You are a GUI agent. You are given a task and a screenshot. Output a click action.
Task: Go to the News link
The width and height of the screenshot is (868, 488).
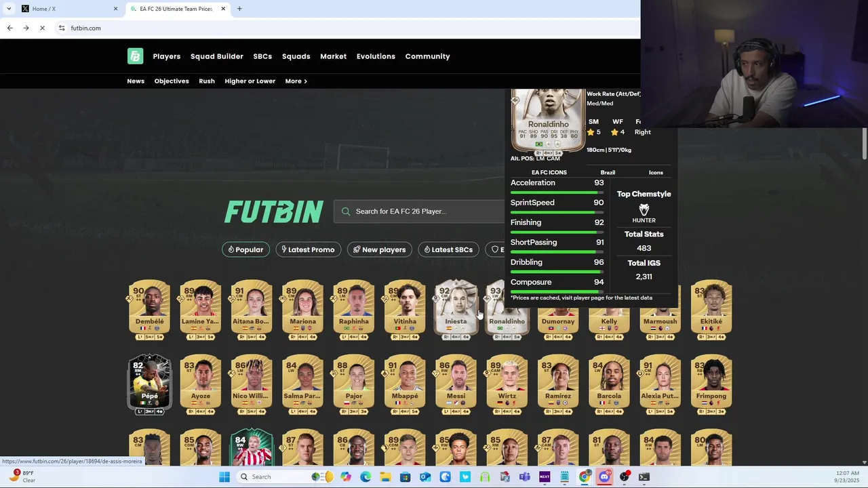[x=136, y=81]
